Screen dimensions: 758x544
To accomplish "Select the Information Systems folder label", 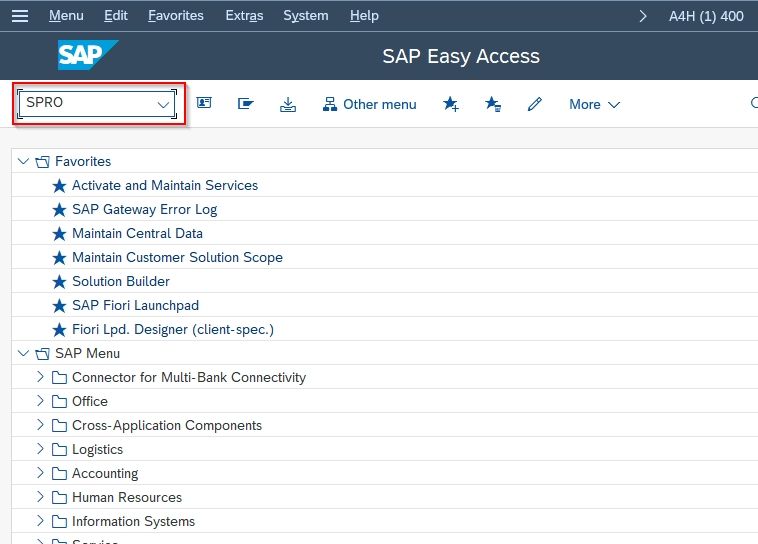I will pos(133,521).
